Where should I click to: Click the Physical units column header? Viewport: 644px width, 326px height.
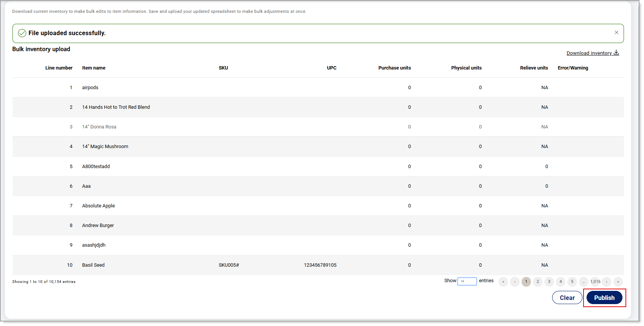(466, 68)
